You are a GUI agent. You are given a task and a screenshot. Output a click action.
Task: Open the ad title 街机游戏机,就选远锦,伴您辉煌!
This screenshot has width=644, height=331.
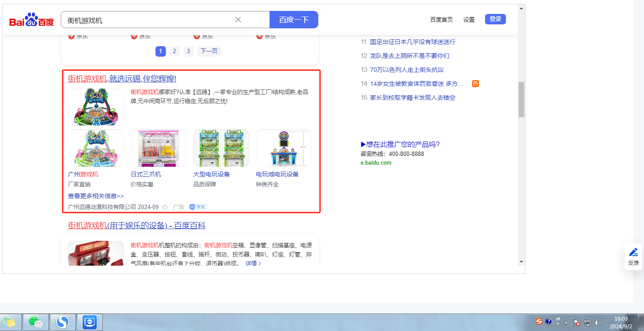pyautogui.click(x=122, y=79)
